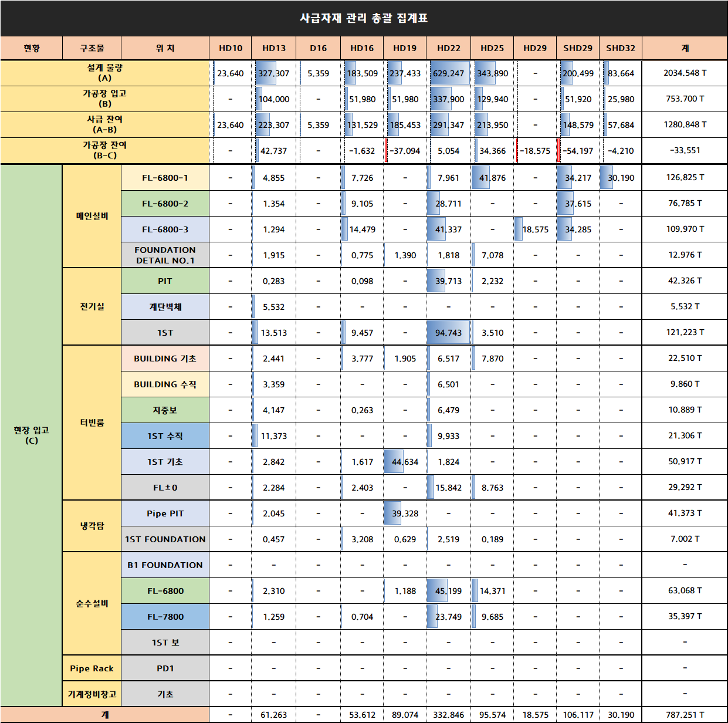
Task: Click the B1 FOUNDATION location cell
Action: (165, 565)
